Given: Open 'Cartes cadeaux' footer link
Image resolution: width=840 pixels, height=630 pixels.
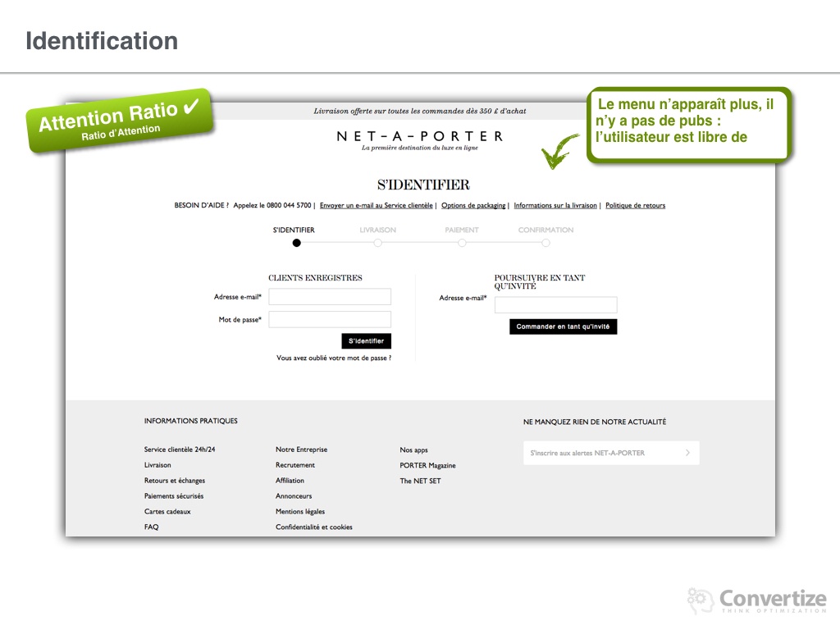Looking at the screenshot, I should click(x=167, y=512).
